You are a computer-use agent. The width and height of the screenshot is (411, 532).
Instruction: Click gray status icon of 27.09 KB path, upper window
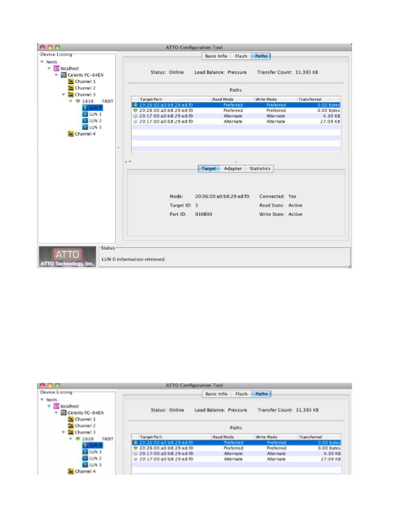135,121
